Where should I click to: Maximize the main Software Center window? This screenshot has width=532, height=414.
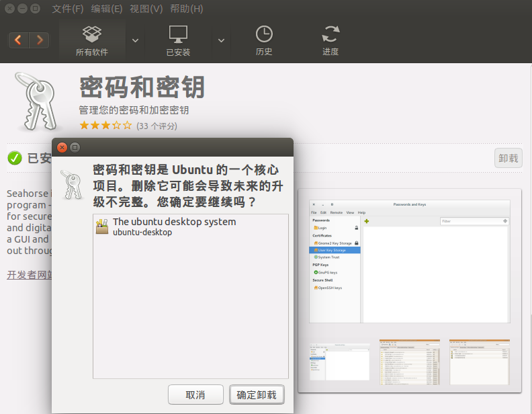point(35,9)
